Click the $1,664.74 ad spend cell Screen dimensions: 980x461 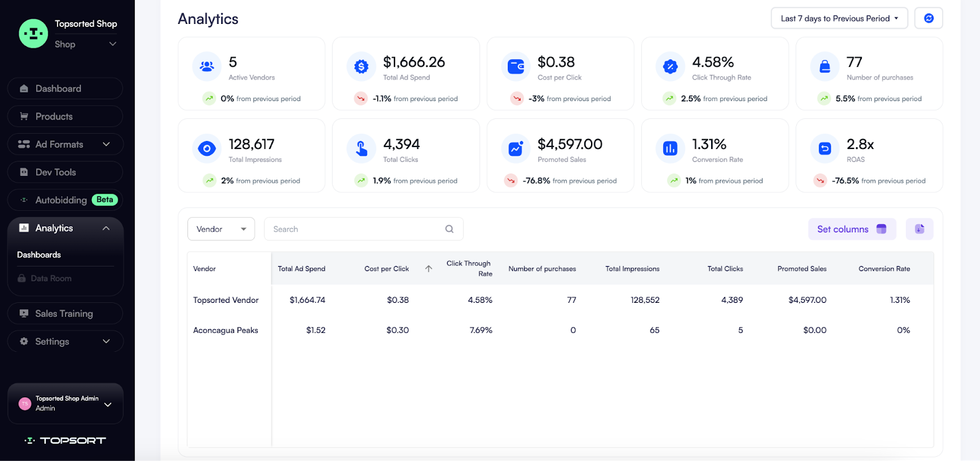click(307, 300)
